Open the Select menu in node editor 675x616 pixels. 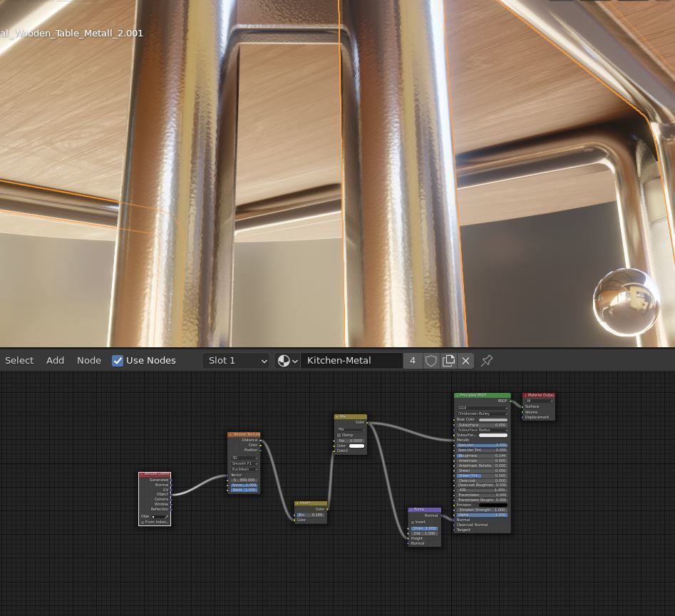19,361
